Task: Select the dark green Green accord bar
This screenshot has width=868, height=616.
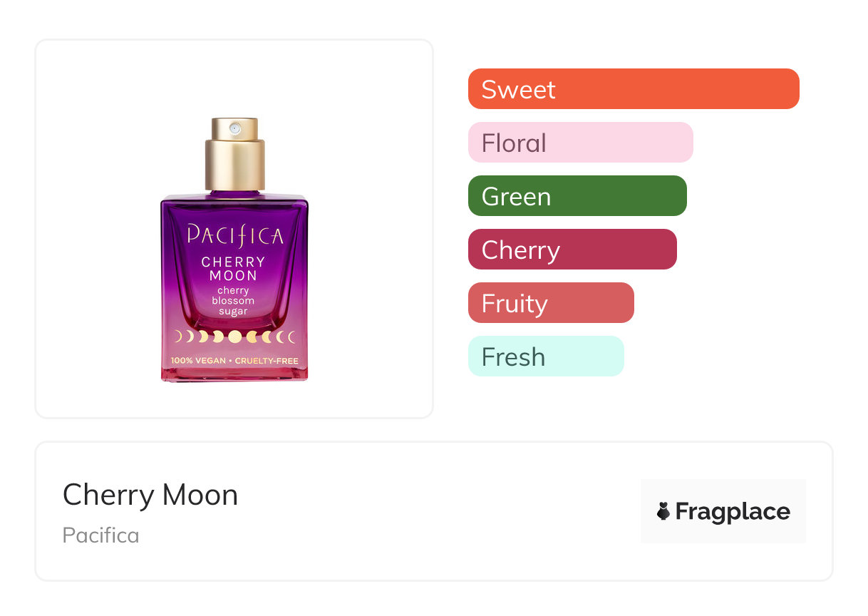Action: 577,196
